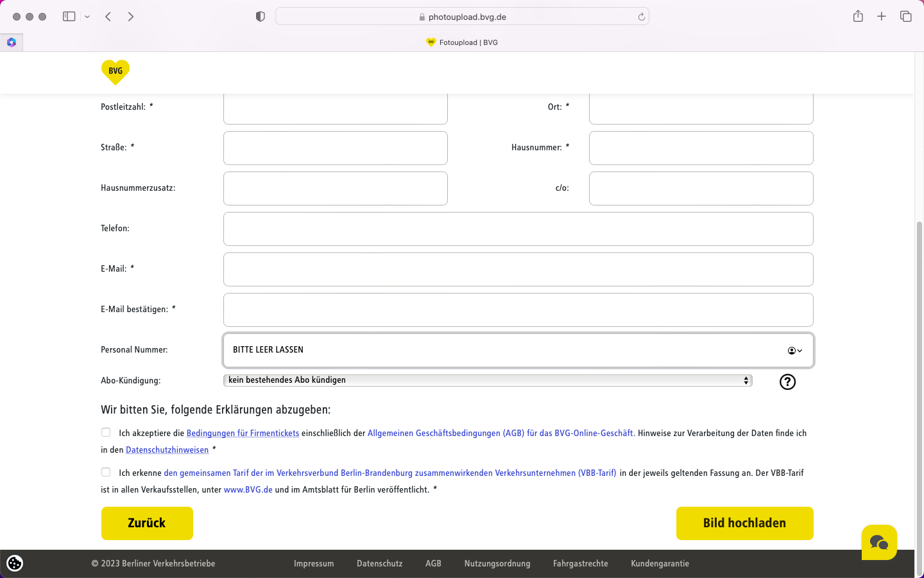The width and height of the screenshot is (924, 578).
Task: Open the VBB-Tarif gemeinsamen Tarif link
Action: pyautogui.click(x=390, y=473)
